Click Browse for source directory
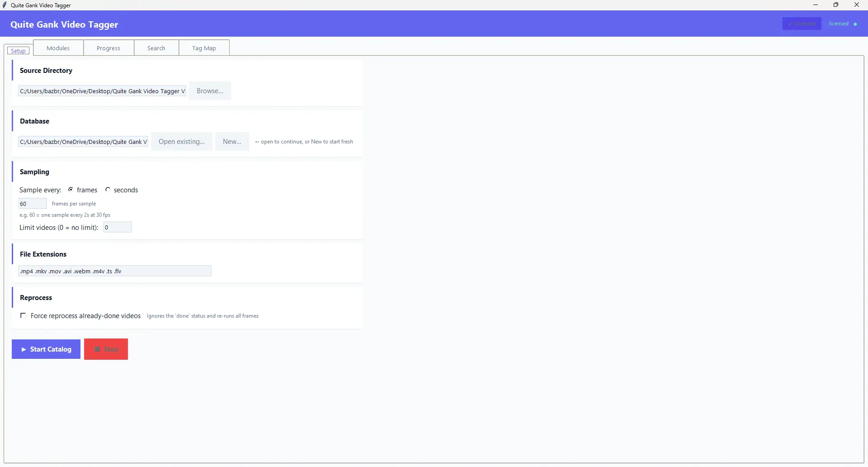 tap(210, 91)
